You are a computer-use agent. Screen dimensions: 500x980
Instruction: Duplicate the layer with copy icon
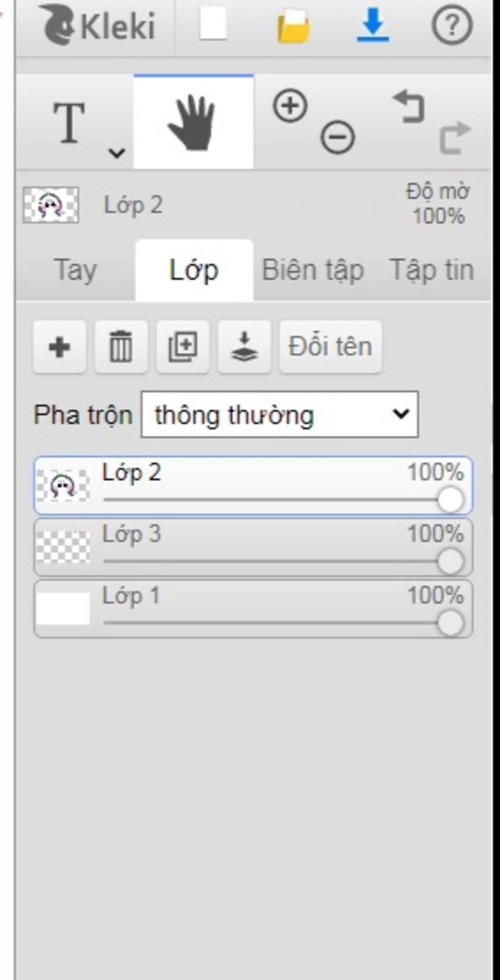(183, 347)
